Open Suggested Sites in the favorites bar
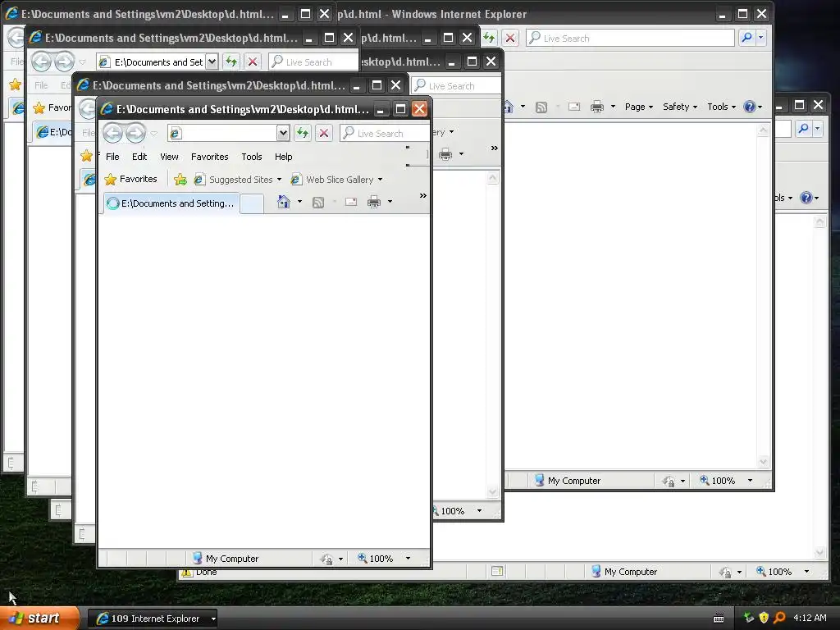The width and height of the screenshot is (840, 630). click(237, 180)
